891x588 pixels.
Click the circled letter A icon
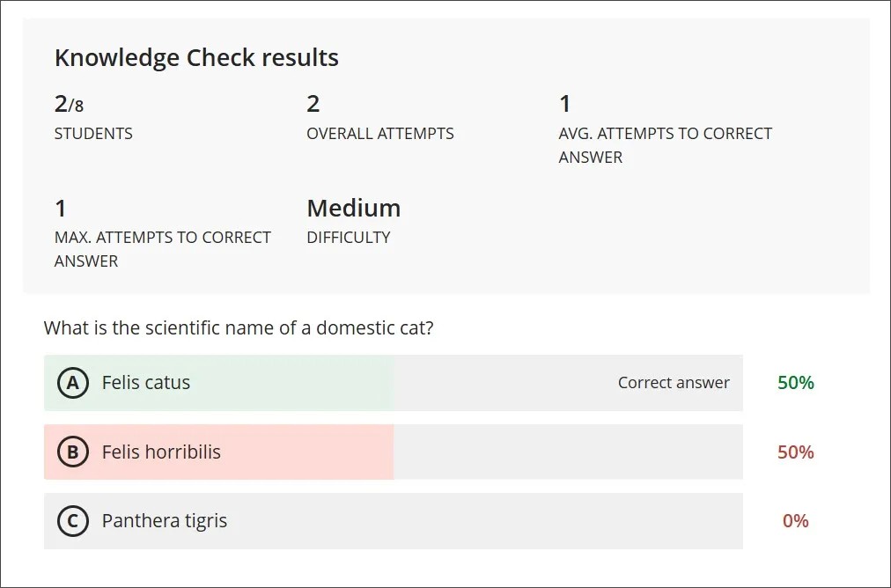tap(72, 383)
